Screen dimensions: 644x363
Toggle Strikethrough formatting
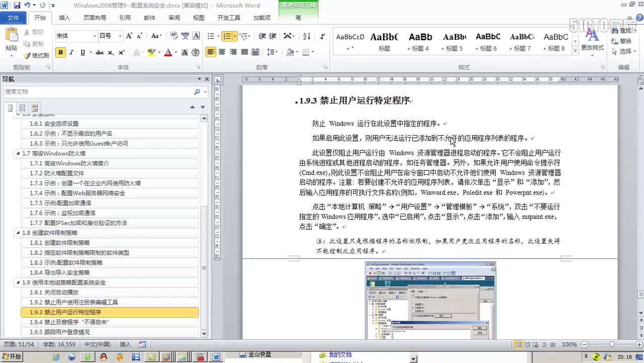point(99,52)
